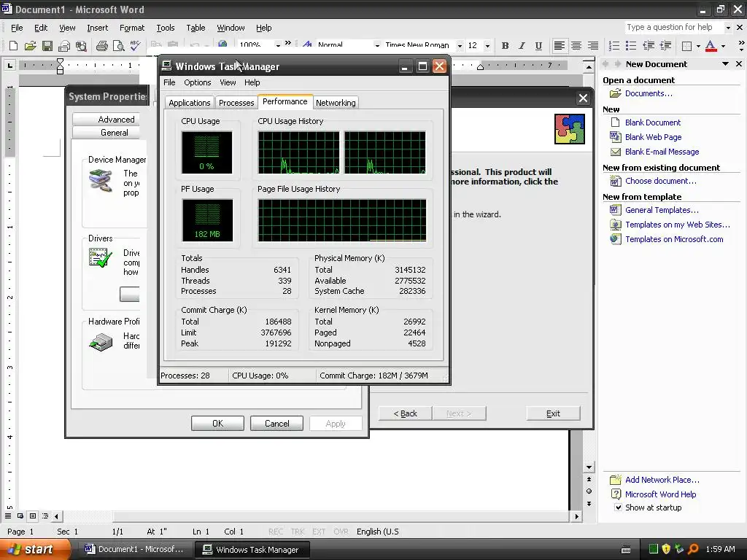
Task: Switch to Processes tab in Task Manager
Action: tap(236, 103)
